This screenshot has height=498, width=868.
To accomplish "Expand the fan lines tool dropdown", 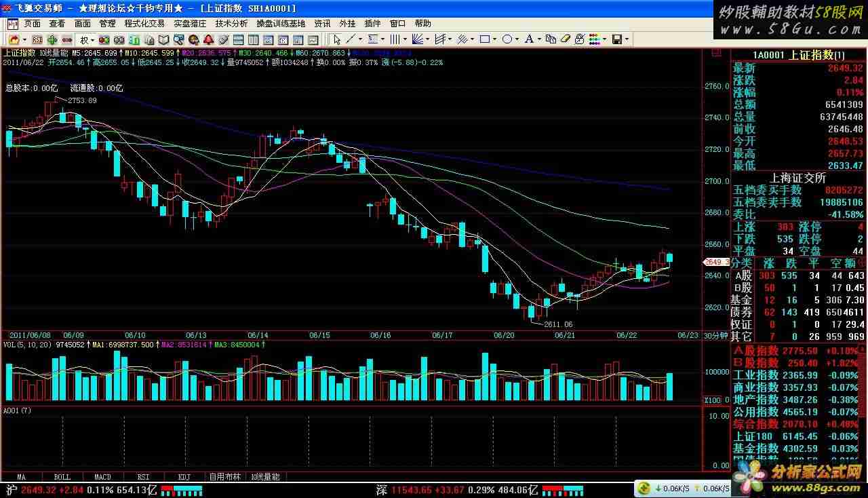I will point(428,39).
